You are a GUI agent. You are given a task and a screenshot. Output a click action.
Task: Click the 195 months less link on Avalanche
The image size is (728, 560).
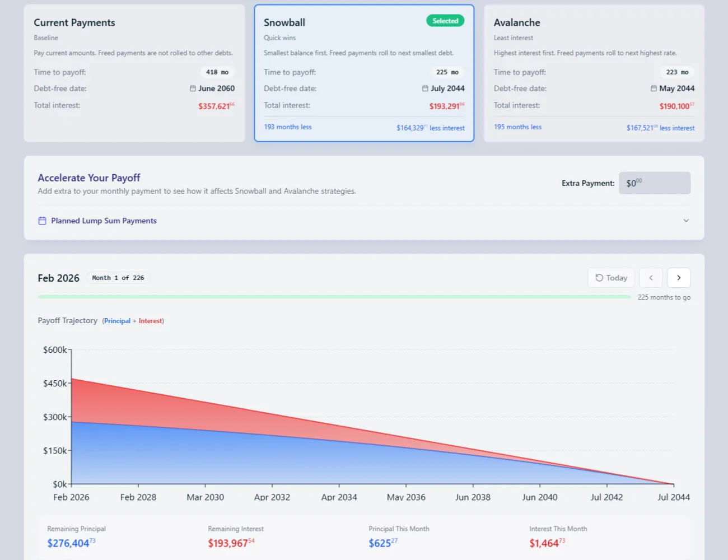tap(517, 127)
